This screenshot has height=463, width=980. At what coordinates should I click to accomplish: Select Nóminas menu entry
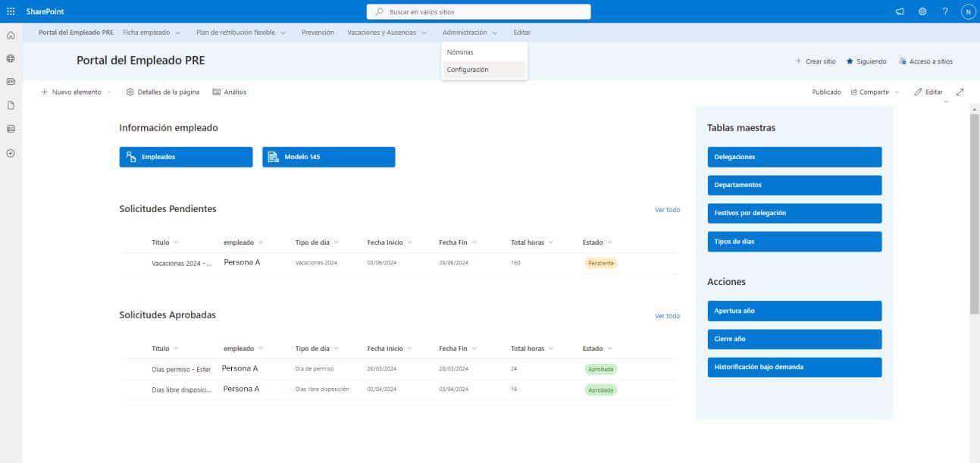[x=460, y=52]
